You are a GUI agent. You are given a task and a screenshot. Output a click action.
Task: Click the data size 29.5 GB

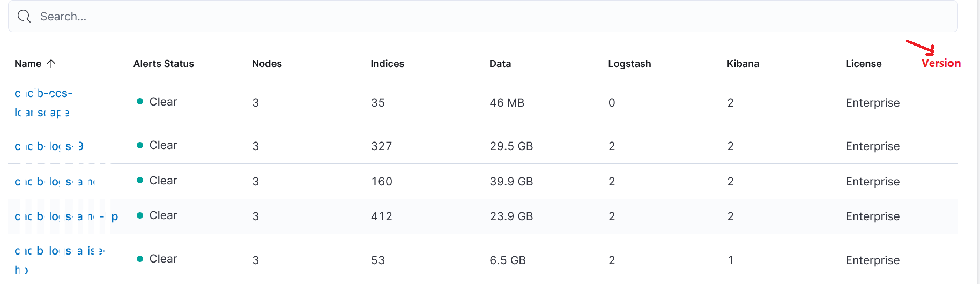tap(511, 146)
